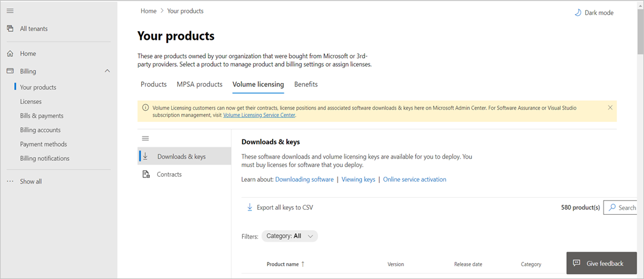Image resolution: width=644 pixels, height=279 pixels.
Task: Switch to the MPSA products tab
Action: point(199,84)
